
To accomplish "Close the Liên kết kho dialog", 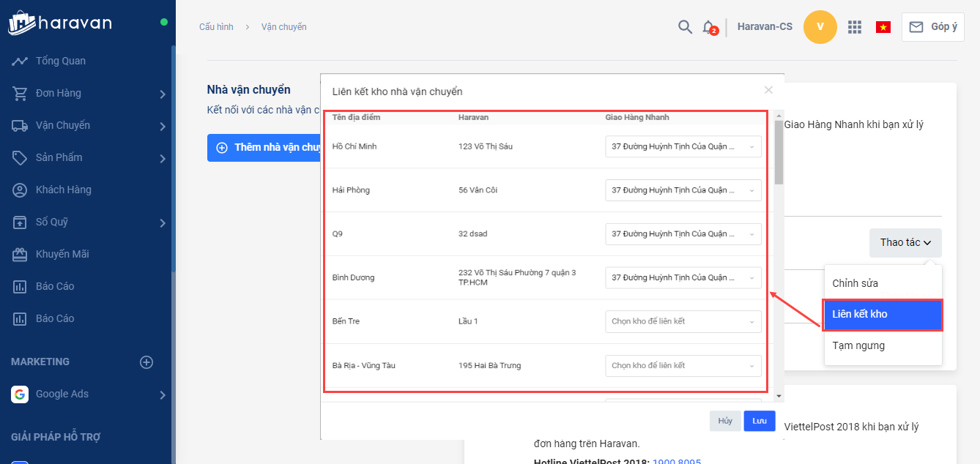I will (768, 90).
